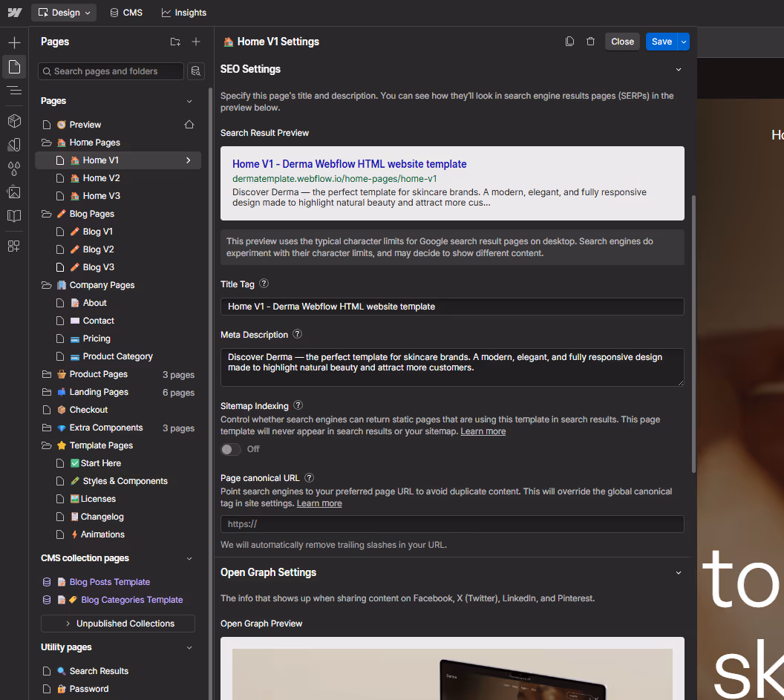Collapse the Open Graph Settings section

point(678,572)
